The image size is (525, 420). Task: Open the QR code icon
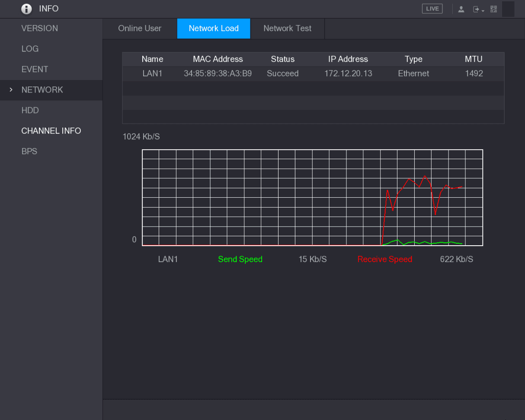pyautogui.click(x=494, y=9)
